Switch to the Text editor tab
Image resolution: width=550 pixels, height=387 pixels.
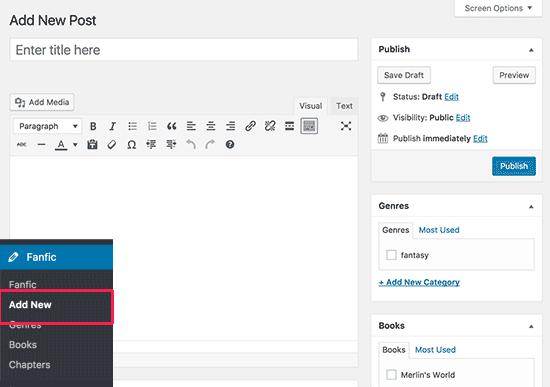coord(344,106)
